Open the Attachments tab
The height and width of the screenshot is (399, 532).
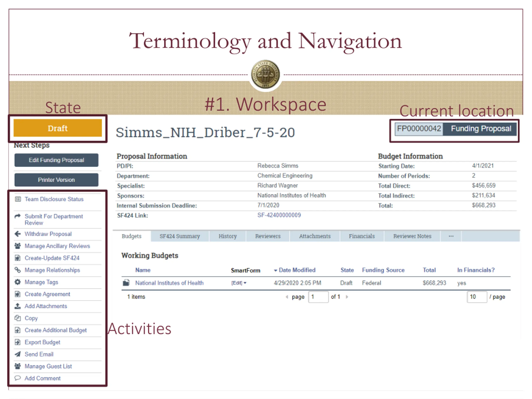click(315, 236)
